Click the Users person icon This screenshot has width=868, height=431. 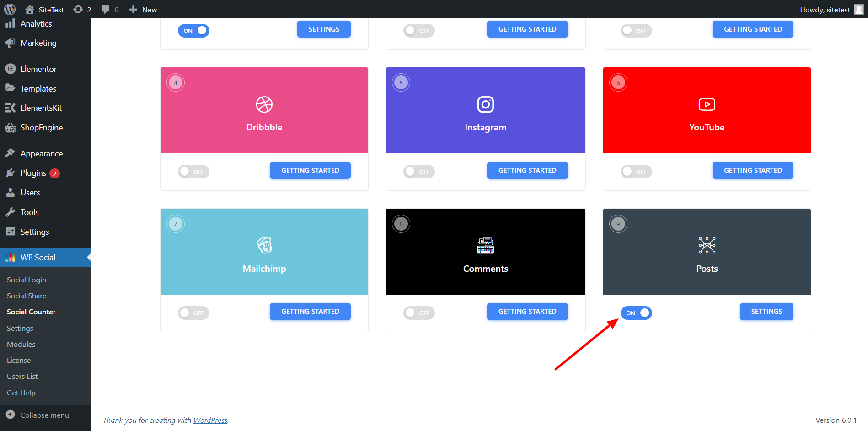tap(10, 193)
